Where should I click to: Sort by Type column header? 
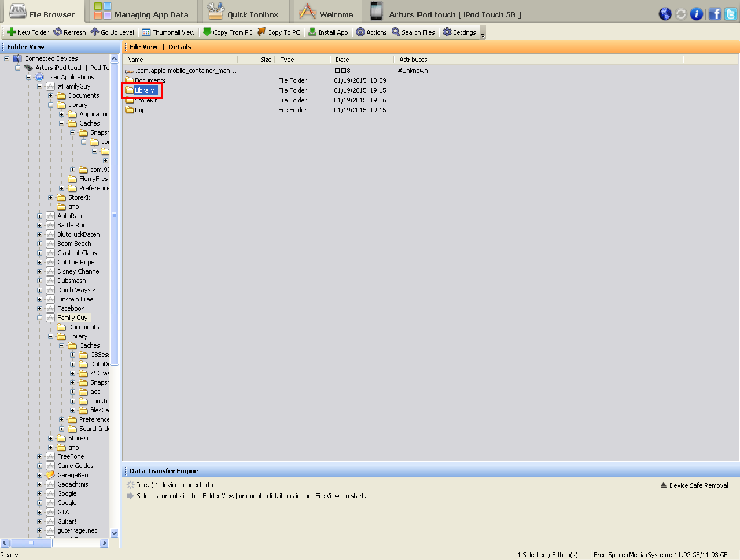(303, 60)
